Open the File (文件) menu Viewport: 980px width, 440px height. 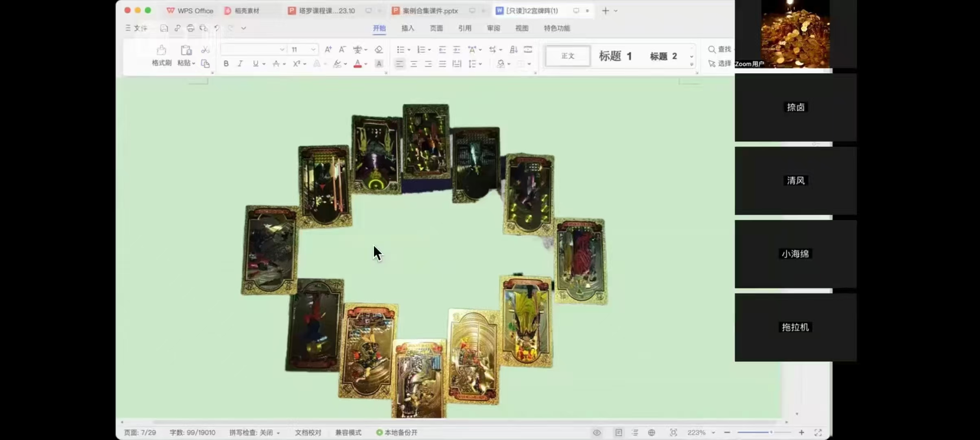tap(136, 28)
